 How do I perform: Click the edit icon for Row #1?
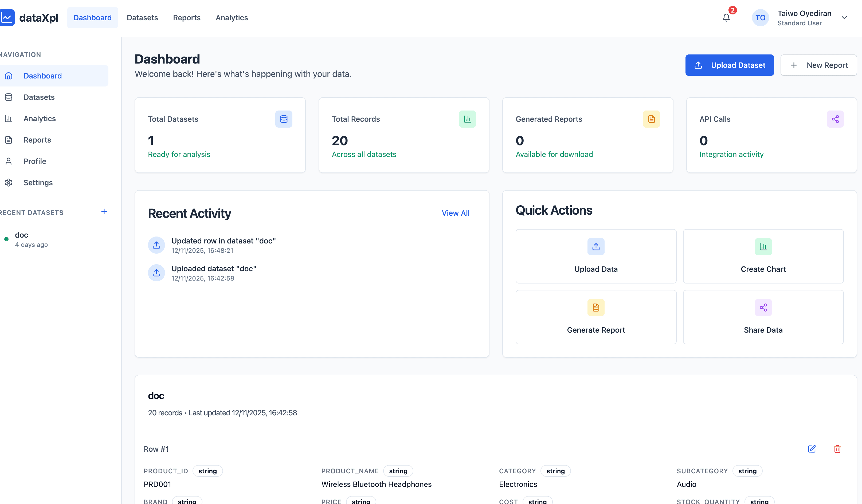point(812,449)
